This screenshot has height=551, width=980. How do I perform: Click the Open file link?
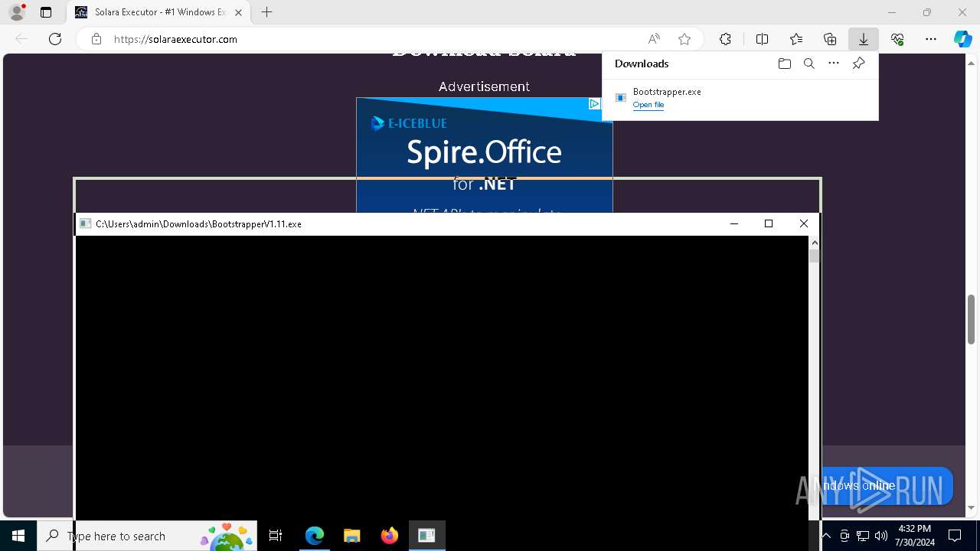(x=648, y=105)
